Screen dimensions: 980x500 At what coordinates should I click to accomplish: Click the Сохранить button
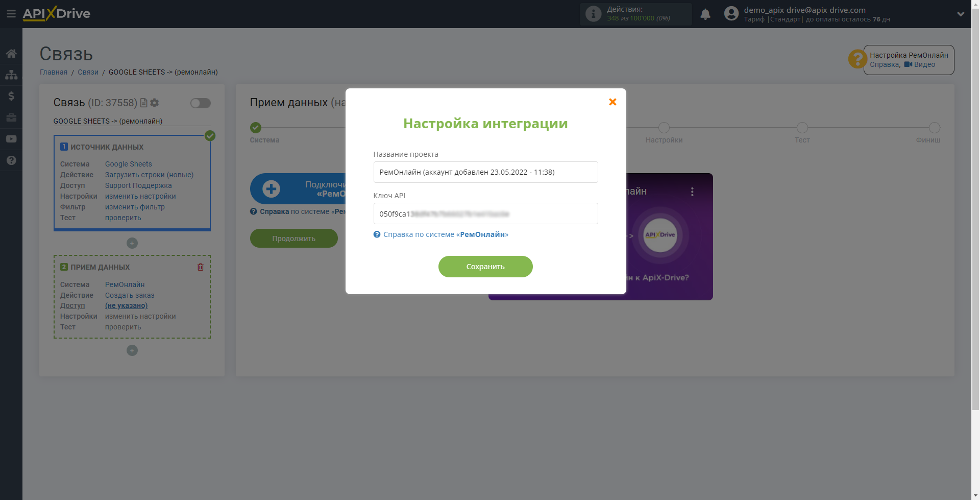click(x=485, y=267)
